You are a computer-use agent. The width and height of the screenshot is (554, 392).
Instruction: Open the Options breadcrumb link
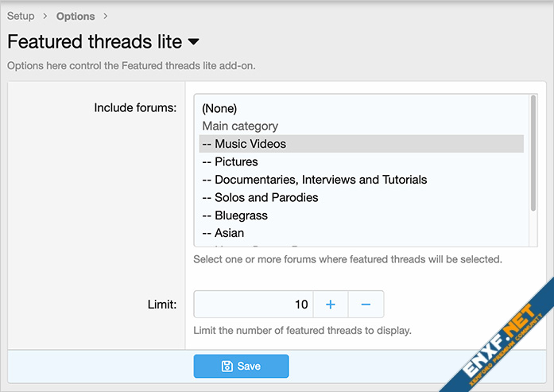tap(76, 16)
